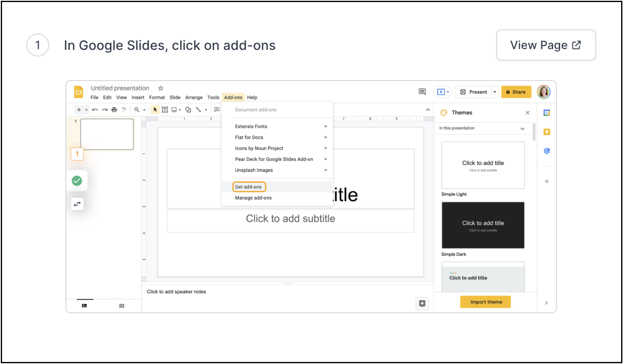
Task: Redo the last action
Action: pos(104,110)
